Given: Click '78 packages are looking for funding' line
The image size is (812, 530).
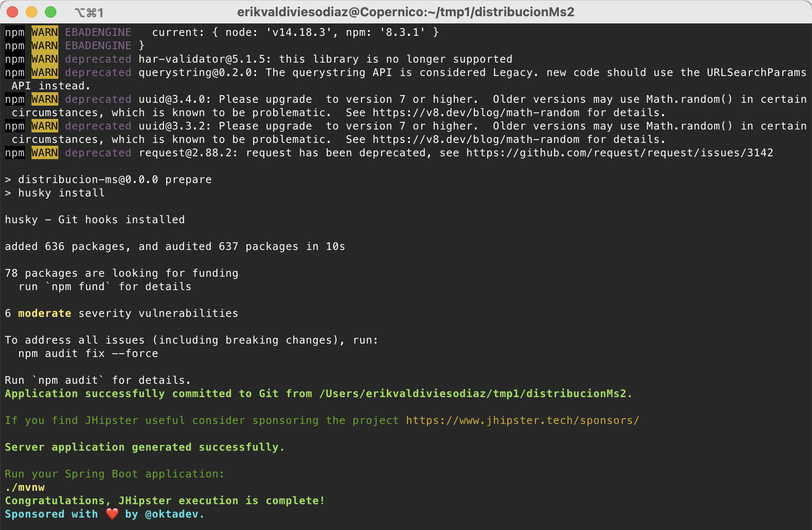Looking at the screenshot, I should pos(121,273).
